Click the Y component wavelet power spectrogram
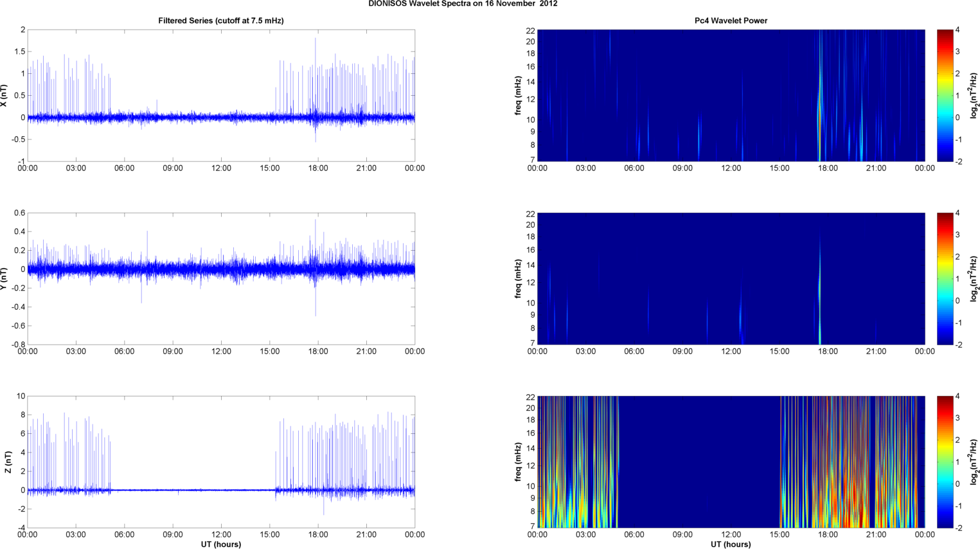This screenshot has width=980, height=549. (731, 278)
